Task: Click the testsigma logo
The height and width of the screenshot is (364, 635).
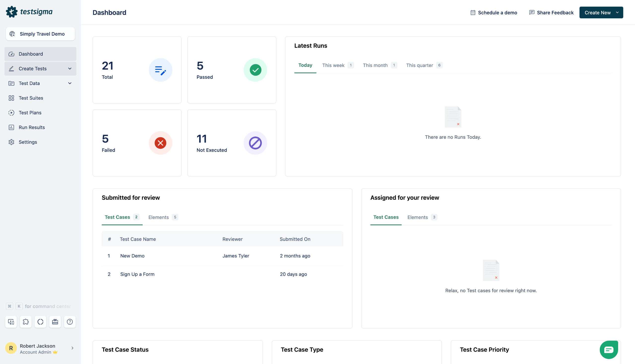Action: click(29, 12)
